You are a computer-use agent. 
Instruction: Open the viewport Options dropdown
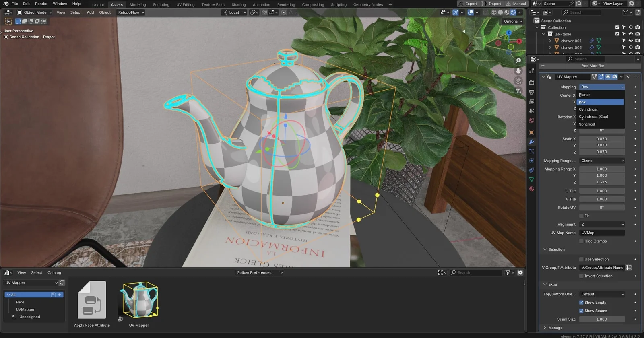pyautogui.click(x=513, y=21)
